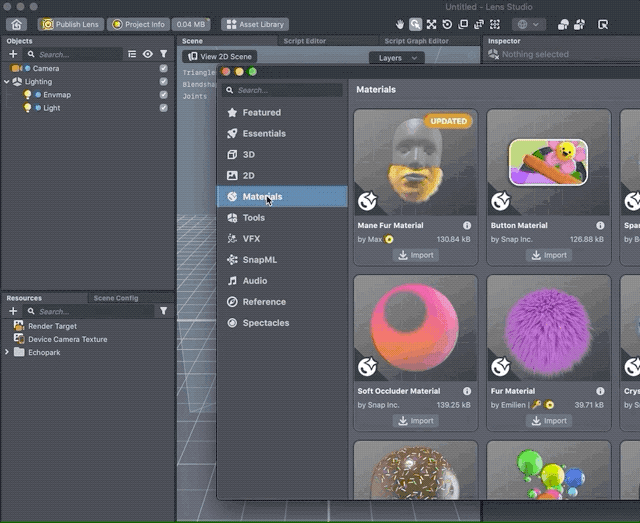Filter the Objects panel with the funnel icon

163,54
